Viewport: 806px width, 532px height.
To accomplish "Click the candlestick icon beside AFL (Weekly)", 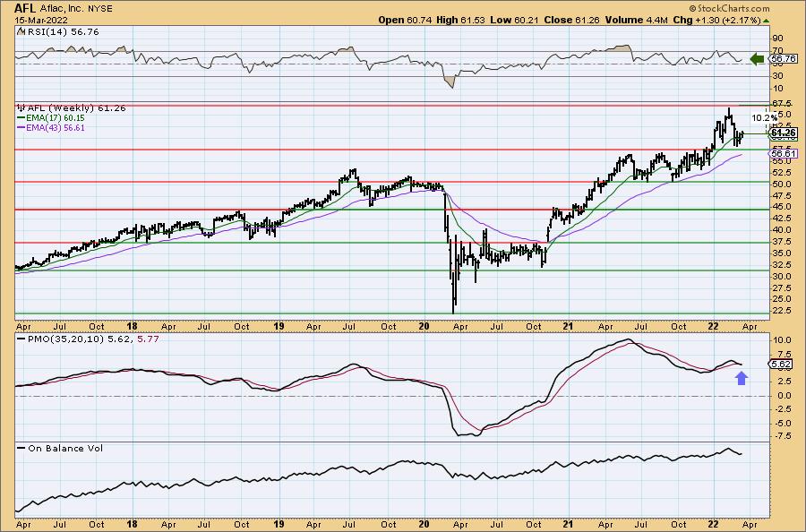I will [21, 108].
